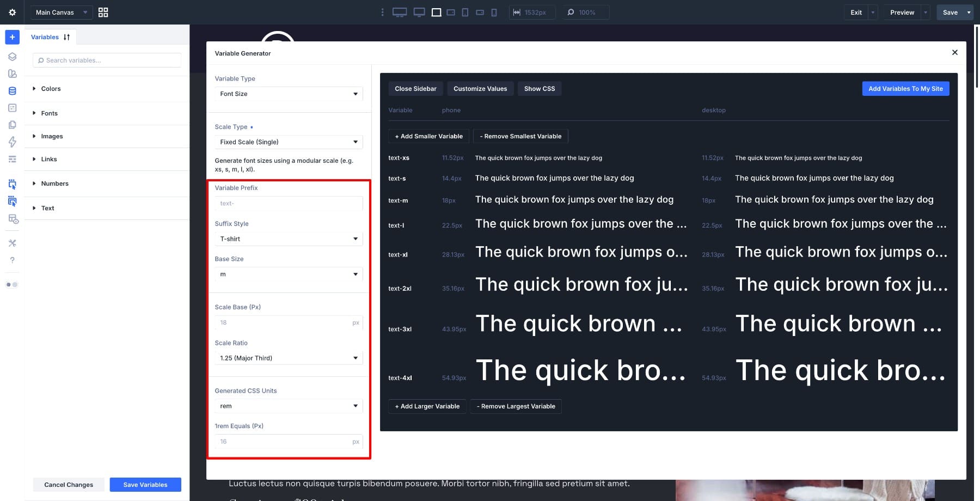Screen dimensions: 980x501
Task: Open the pages copy icon in sidebar
Action: [12, 125]
